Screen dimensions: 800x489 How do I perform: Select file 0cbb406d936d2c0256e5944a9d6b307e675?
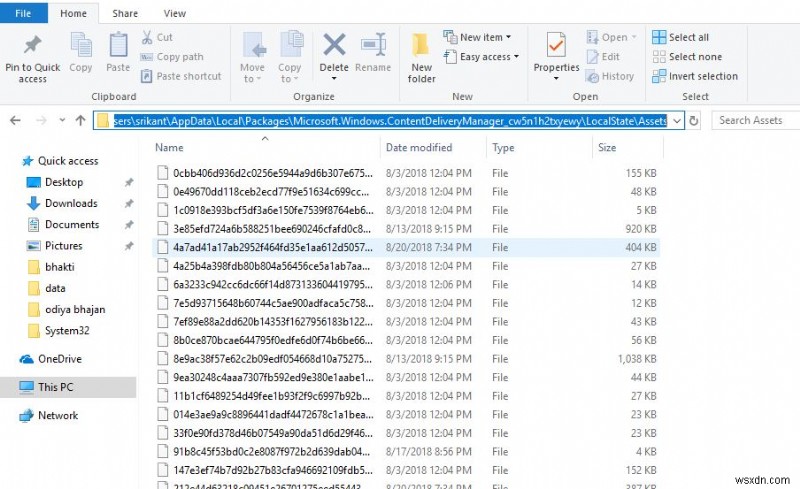tap(406, 173)
